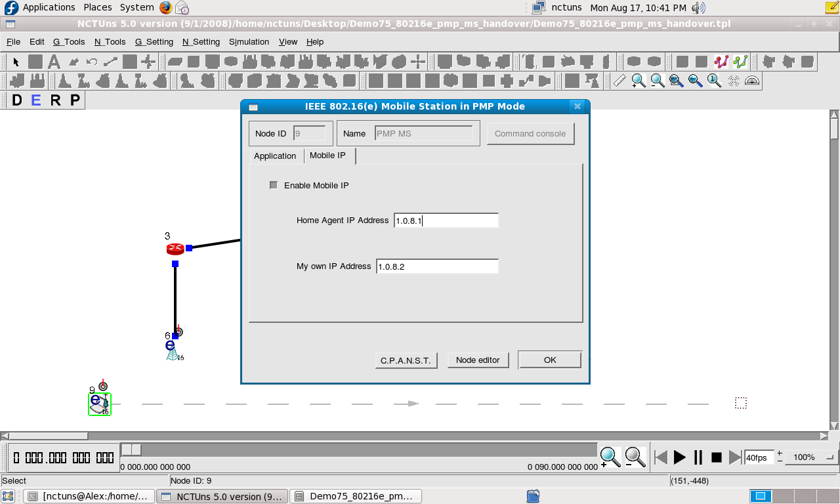This screenshot has width=840, height=504.
Task: Open the Edit menu
Action: pos(37,41)
